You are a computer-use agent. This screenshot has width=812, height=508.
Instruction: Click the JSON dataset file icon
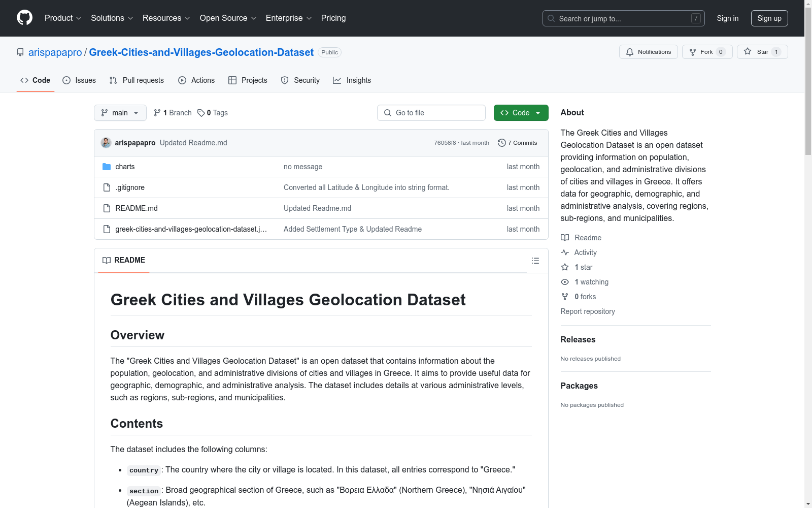click(x=107, y=229)
